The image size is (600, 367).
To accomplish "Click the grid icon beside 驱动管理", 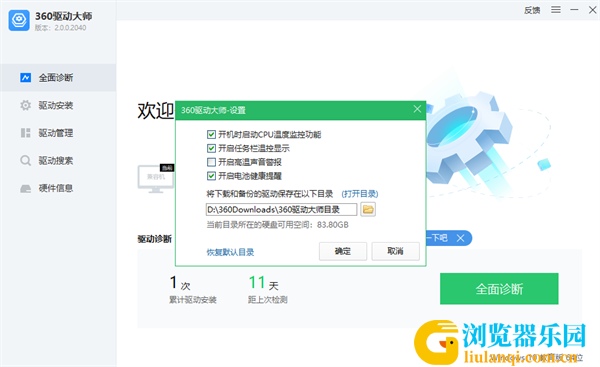I will coord(26,133).
